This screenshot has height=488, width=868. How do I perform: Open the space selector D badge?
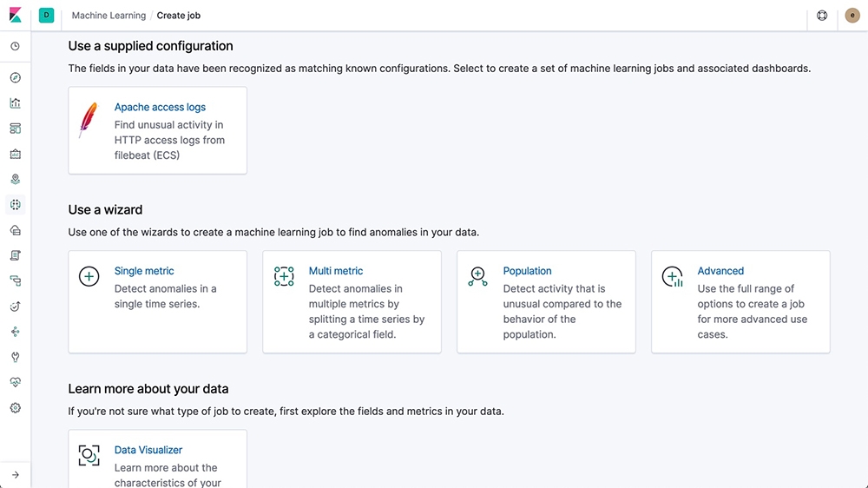pos(46,16)
